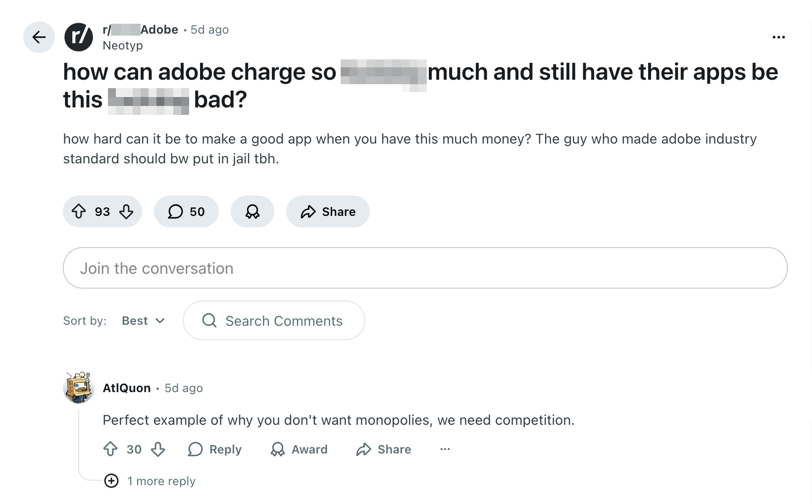The width and height of the screenshot is (812, 504).
Task: Downvote the Adobe post
Action: [126, 212]
